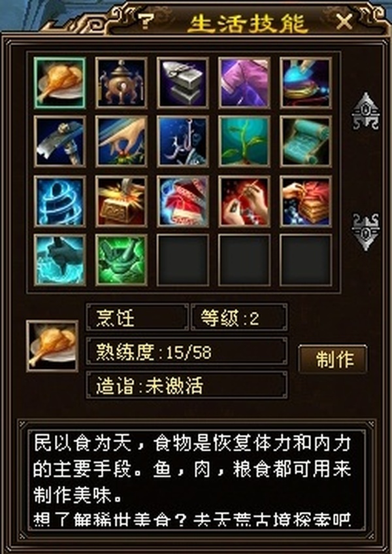Click the 熟练度 15/58 proficiency bar
The height and width of the screenshot is (554, 392).
(187, 351)
